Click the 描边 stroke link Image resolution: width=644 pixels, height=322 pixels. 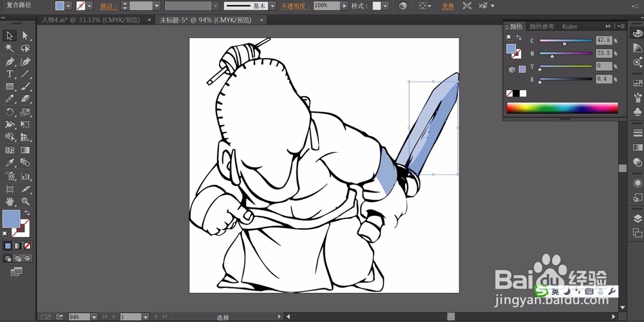(108, 6)
